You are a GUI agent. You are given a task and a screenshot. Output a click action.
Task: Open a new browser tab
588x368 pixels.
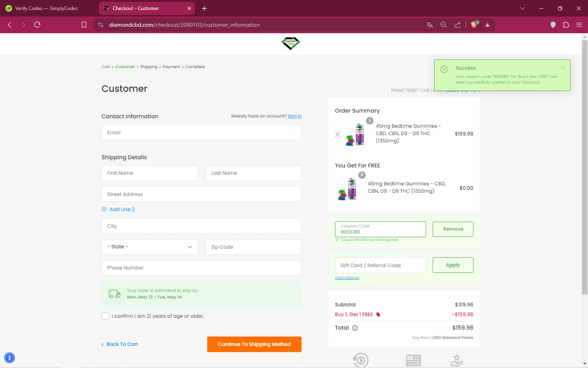(x=204, y=8)
